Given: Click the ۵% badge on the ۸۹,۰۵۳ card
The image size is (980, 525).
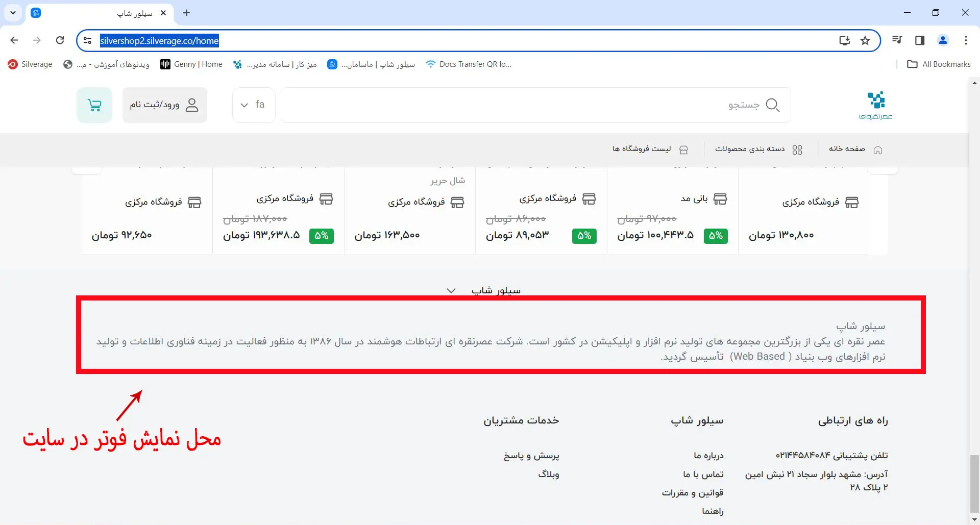Looking at the screenshot, I should 584,236.
